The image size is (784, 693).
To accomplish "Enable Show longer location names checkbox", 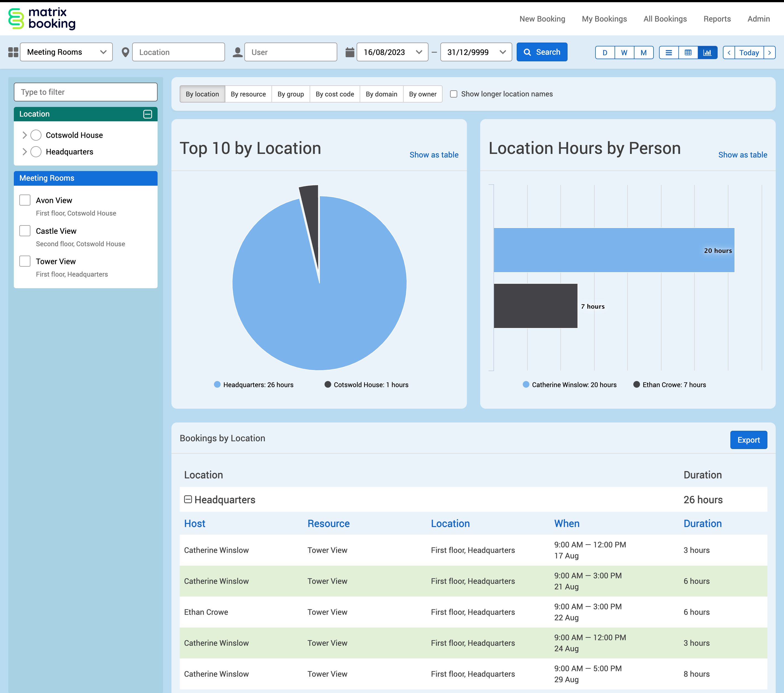I will [453, 94].
